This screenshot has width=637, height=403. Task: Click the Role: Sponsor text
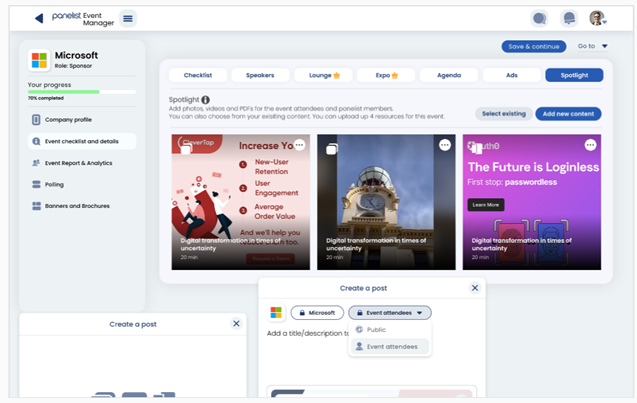[73, 66]
